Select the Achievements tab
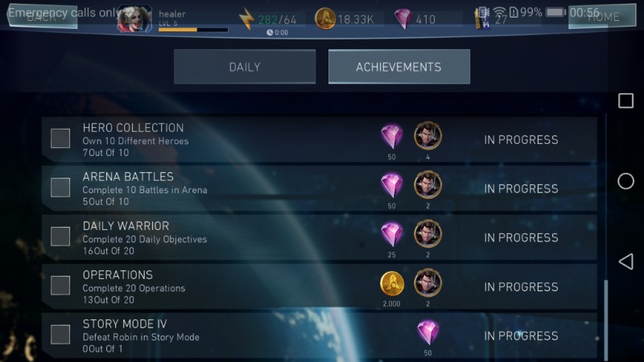The width and height of the screenshot is (644, 362). (x=399, y=67)
